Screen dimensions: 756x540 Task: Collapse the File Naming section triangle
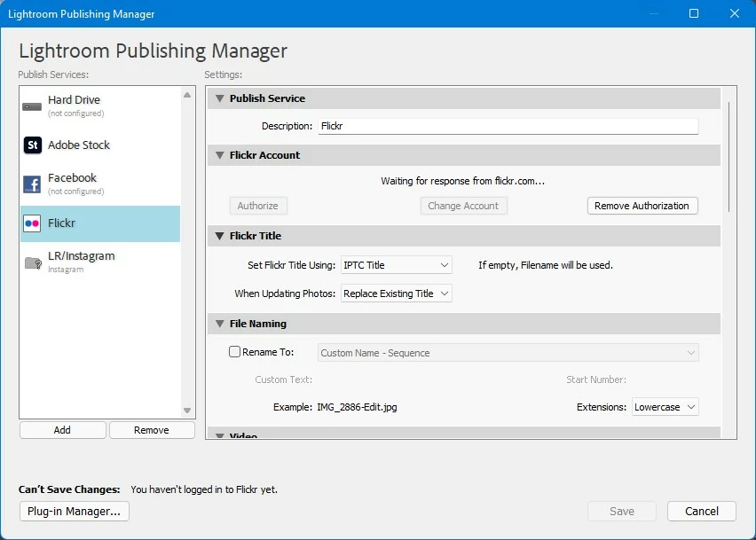220,324
